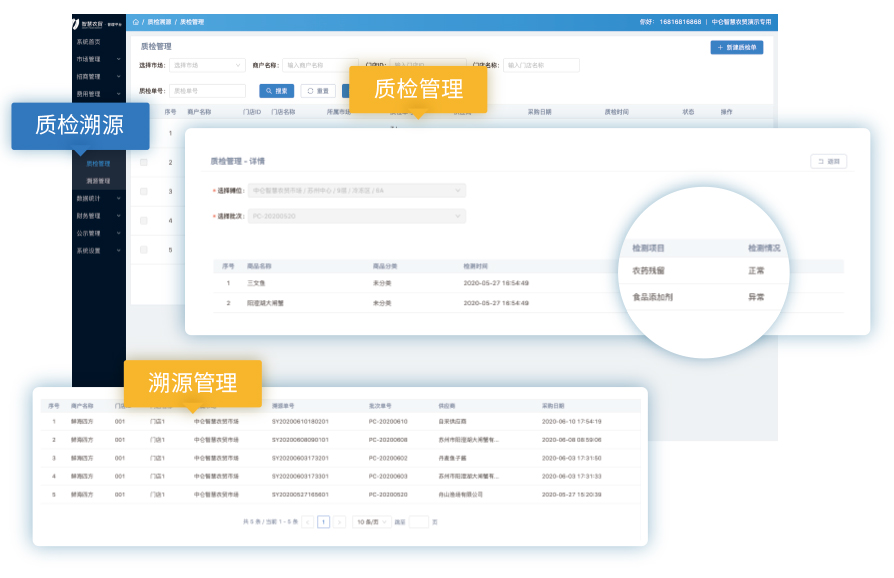Image resolution: width=894 pixels, height=578 pixels.
Task: Click the 商户名称 input field
Action: (x=319, y=65)
